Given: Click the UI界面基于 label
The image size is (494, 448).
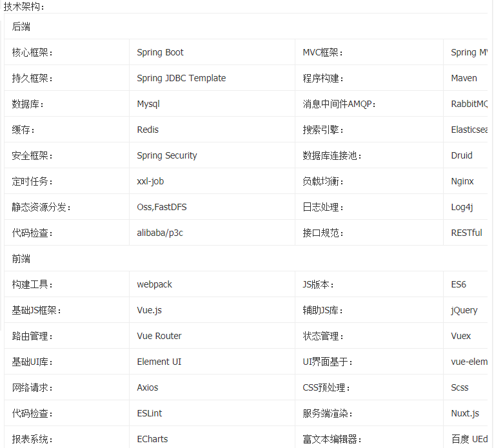Looking at the screenshot, I should [x=328, y=362].
